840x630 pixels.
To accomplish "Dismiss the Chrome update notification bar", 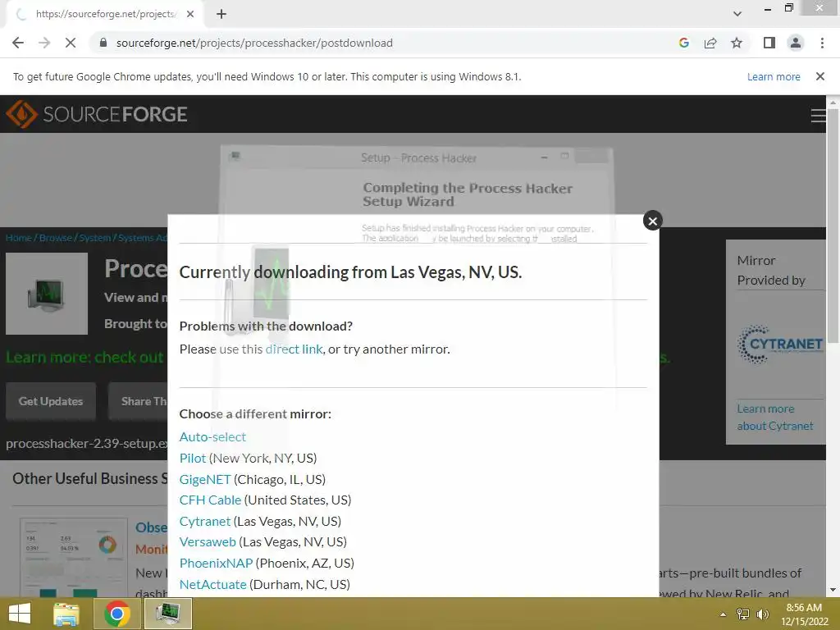I will [x=819, y=76].
